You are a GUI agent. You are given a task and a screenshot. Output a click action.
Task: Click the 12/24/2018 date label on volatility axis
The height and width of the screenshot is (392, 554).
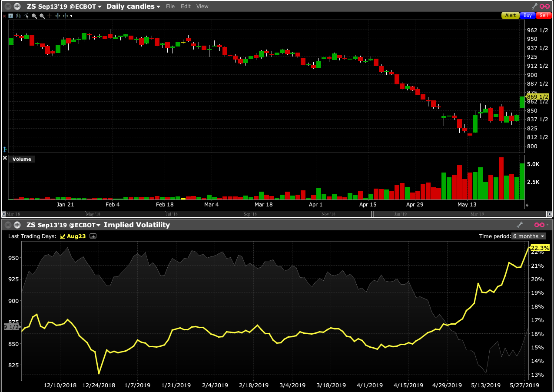point(99,385)
